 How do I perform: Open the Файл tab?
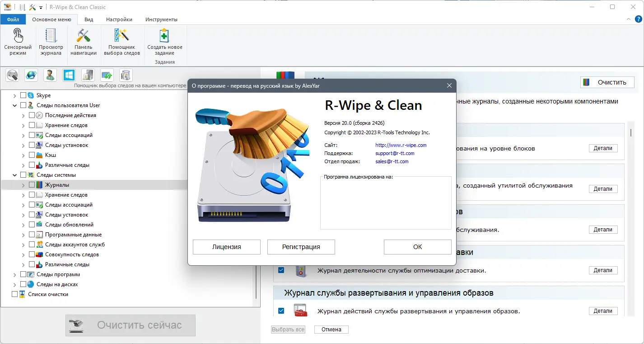pyautogui.click(x=13, y=19)
